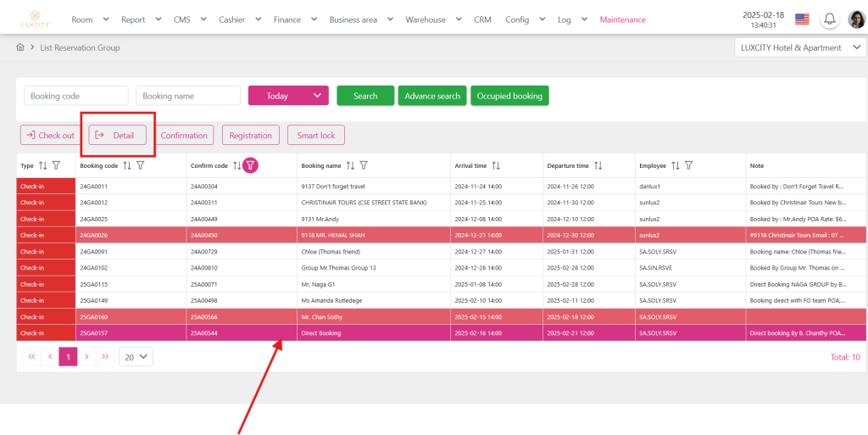Open the user profile avatar
The width and height of the screenshot is (868, 435).
tap(856, 20)
